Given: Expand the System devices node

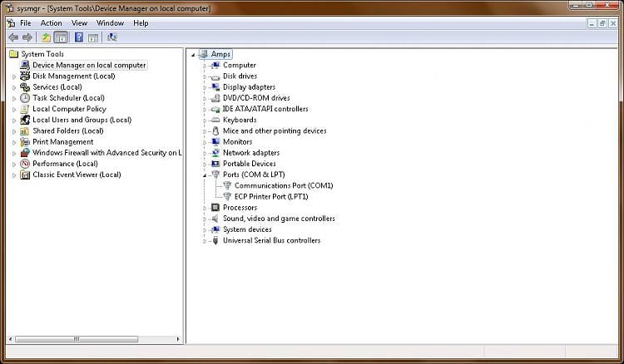Looking at the screenshot, I should [x=205, y=230].
